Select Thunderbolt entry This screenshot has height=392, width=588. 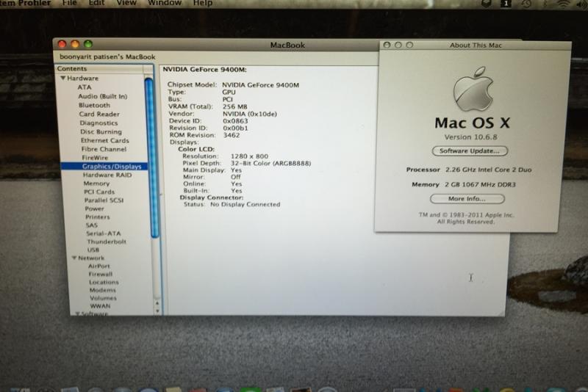click(107, 242)
